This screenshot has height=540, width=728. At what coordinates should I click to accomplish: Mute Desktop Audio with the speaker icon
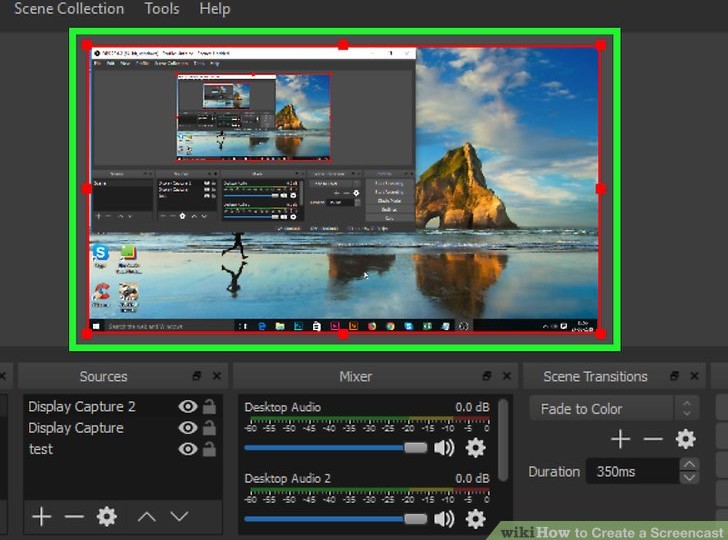[x=444, y=448]
